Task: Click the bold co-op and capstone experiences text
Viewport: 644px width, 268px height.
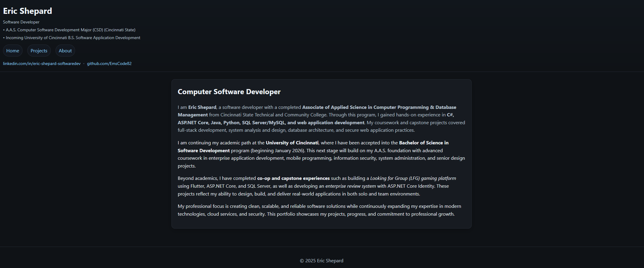Action: 293,178
